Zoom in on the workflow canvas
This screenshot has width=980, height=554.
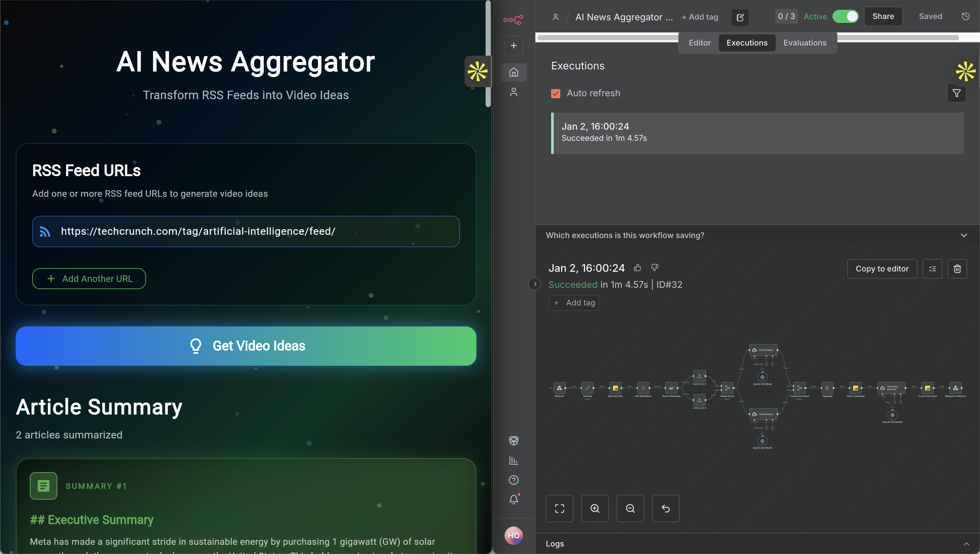pos(595,508)
